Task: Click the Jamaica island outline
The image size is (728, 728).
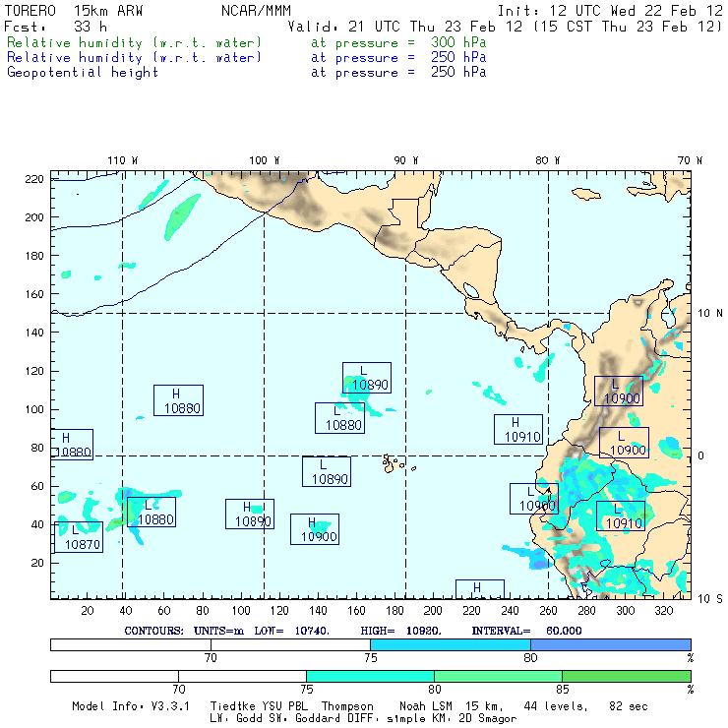Action: [586, 193]
